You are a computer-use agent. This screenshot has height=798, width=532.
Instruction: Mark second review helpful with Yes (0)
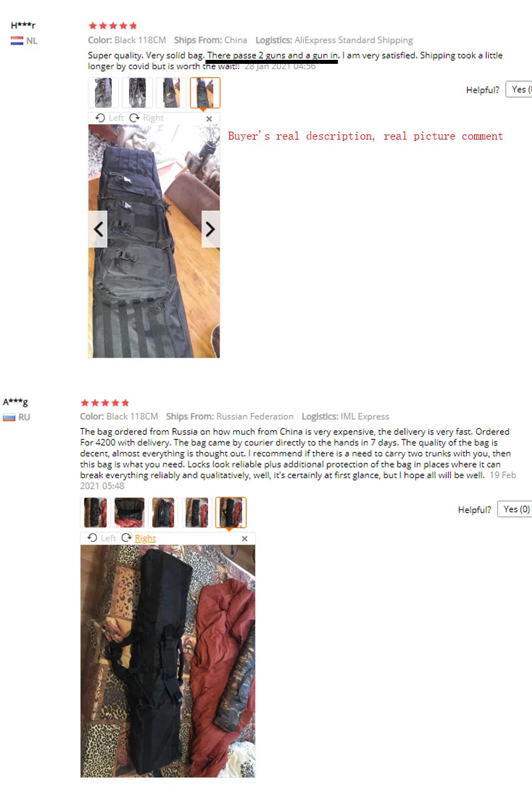coord(515,509)
